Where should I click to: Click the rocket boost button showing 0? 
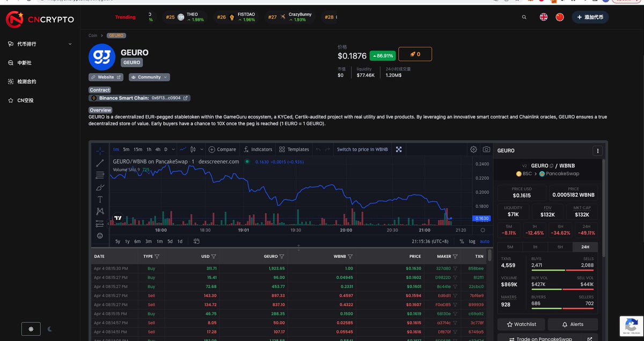coord(415,54)
